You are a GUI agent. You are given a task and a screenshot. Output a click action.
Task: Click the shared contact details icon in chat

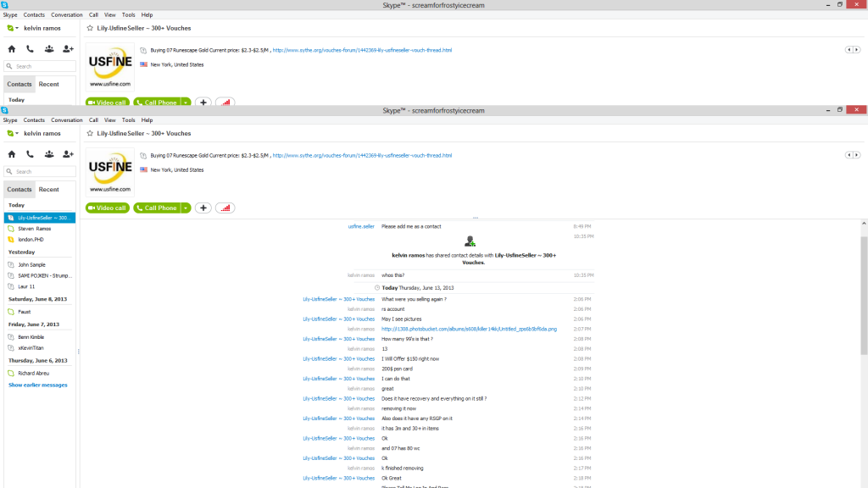(470, 241)
